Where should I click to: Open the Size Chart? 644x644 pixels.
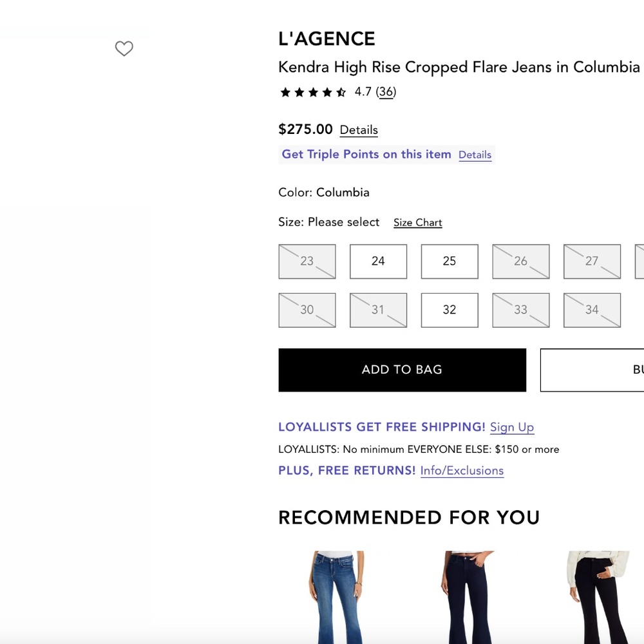[x=417, y=222]
